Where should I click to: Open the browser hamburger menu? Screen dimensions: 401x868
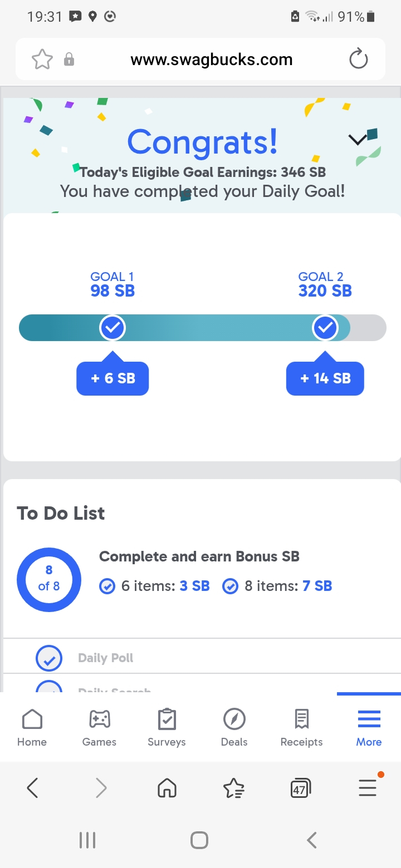(368, 788)
